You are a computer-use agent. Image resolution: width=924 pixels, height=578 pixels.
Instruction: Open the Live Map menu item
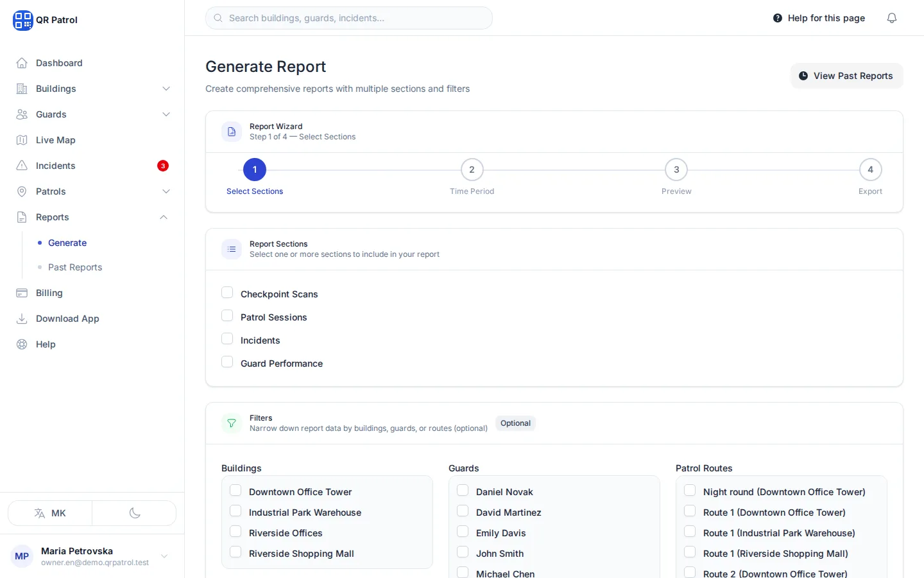pos(92,140)
